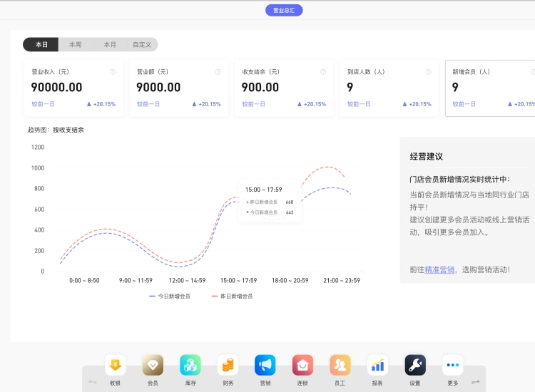Open the 连锁 chain store icon
The height and width of the screenshot is (392, 535).
click(x=302, y=366)
